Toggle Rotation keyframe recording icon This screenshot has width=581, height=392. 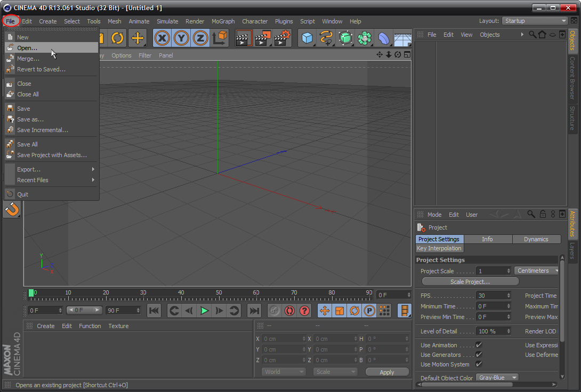354,311
